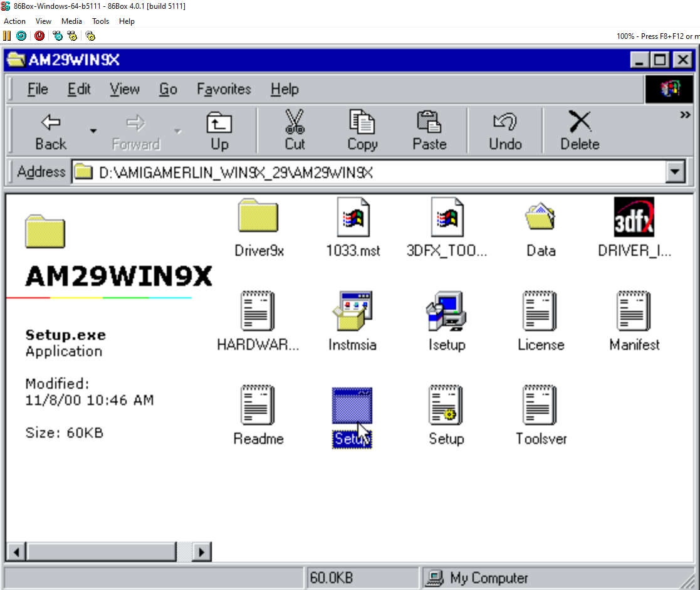Click the horizontal scrollbar thumb of the info pane
Screen dimensions: 700x590
point(102,552)
